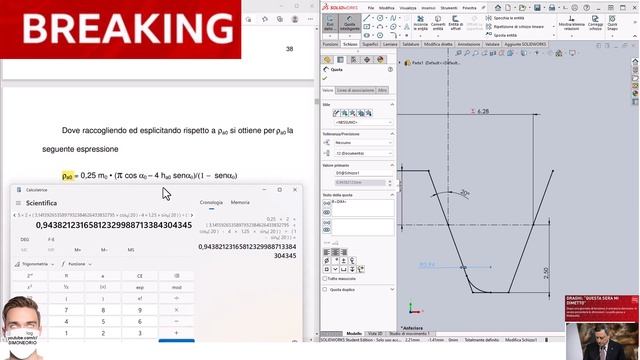Click the New document icon in SolidWorks
Image resolution: width=640 pixels, height=360 pixels.
coord(508,8)
